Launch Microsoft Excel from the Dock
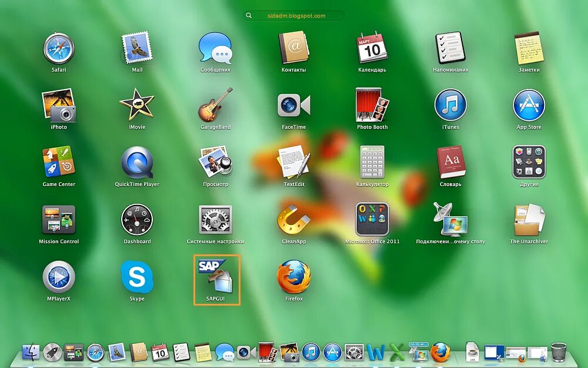 [397, 353]
